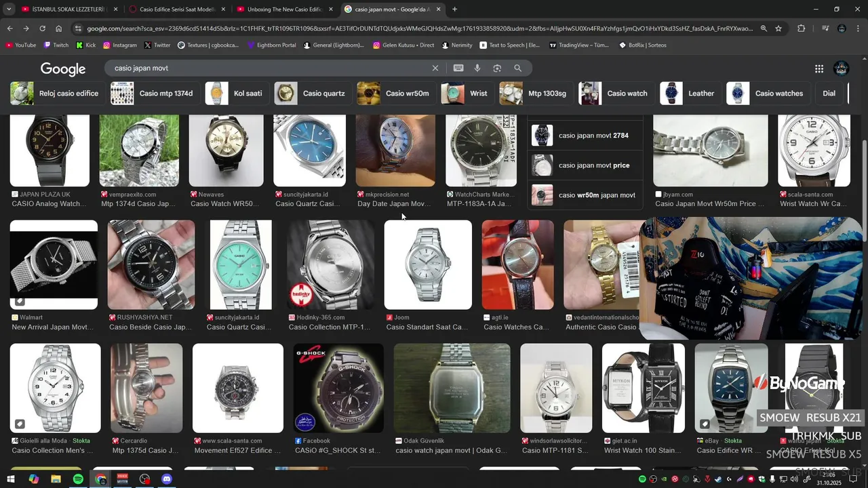This screenshot has height=488, width=868.
Task: Open the TradingView bookmark
Action: coord(579,45)
